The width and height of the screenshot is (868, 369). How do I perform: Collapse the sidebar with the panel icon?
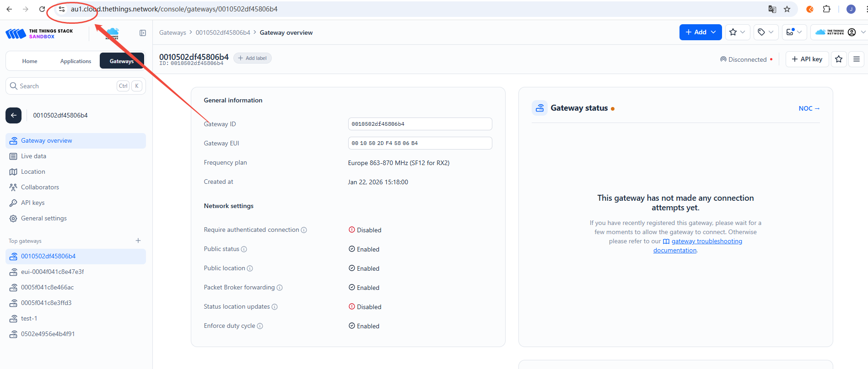143,33
